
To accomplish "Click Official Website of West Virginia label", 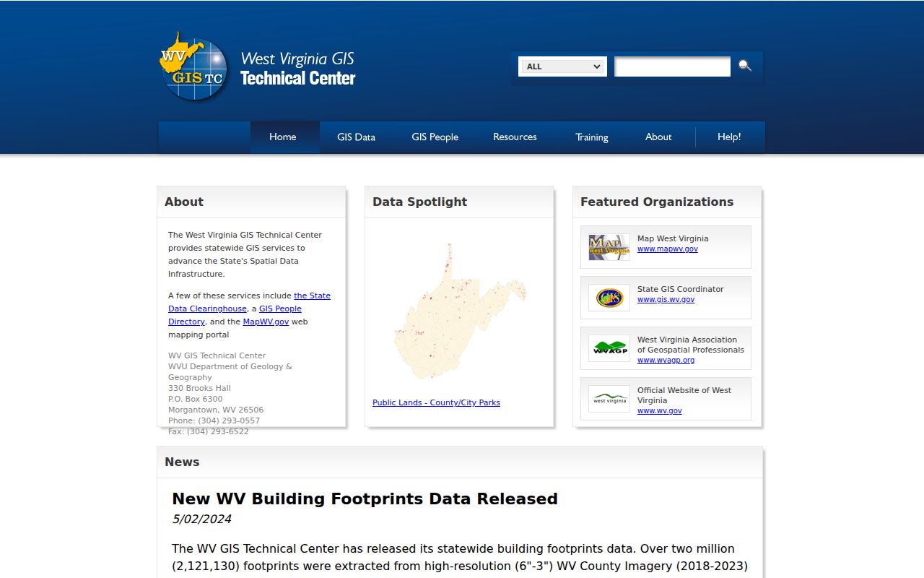I will pos(684,395).
